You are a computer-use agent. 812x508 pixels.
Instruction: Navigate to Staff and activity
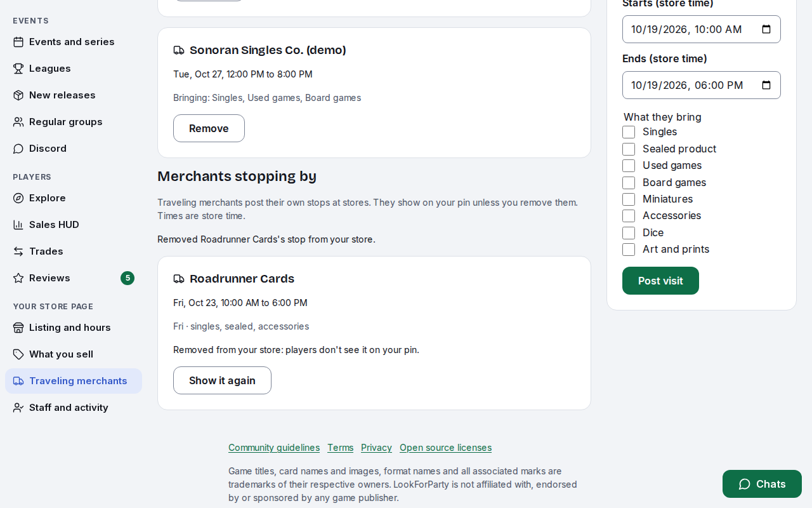tap(74, 408)
